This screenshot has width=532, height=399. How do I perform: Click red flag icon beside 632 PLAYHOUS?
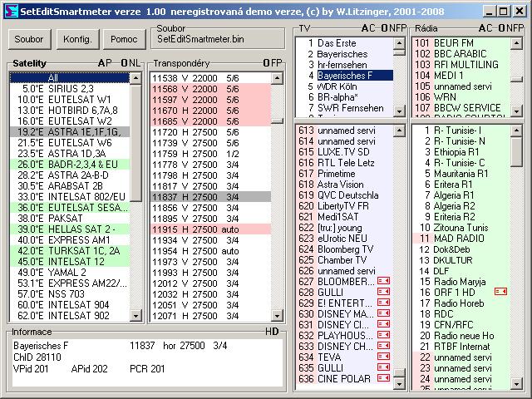click(x=384, y=335)
